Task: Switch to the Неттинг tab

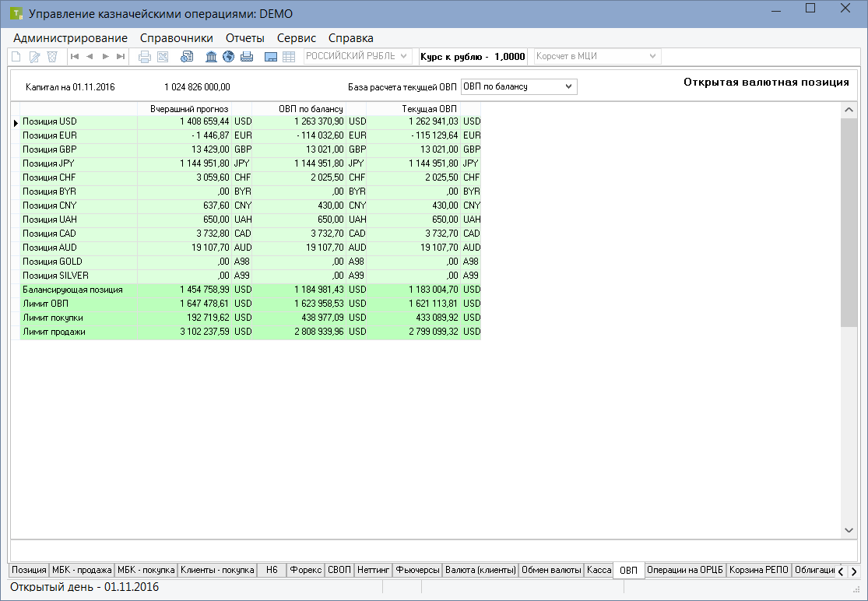Action: [373, 570]
